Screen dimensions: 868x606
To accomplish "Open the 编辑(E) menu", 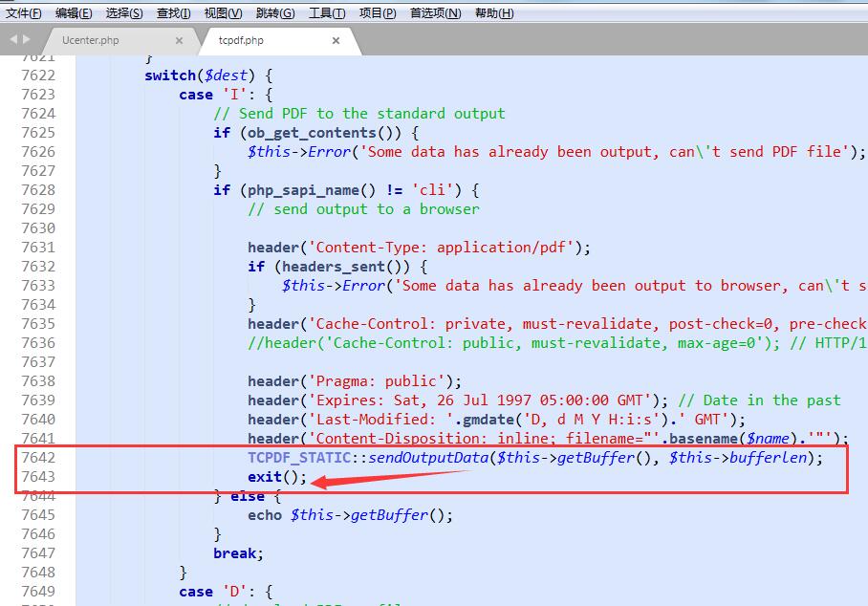I will coord(74,12).
